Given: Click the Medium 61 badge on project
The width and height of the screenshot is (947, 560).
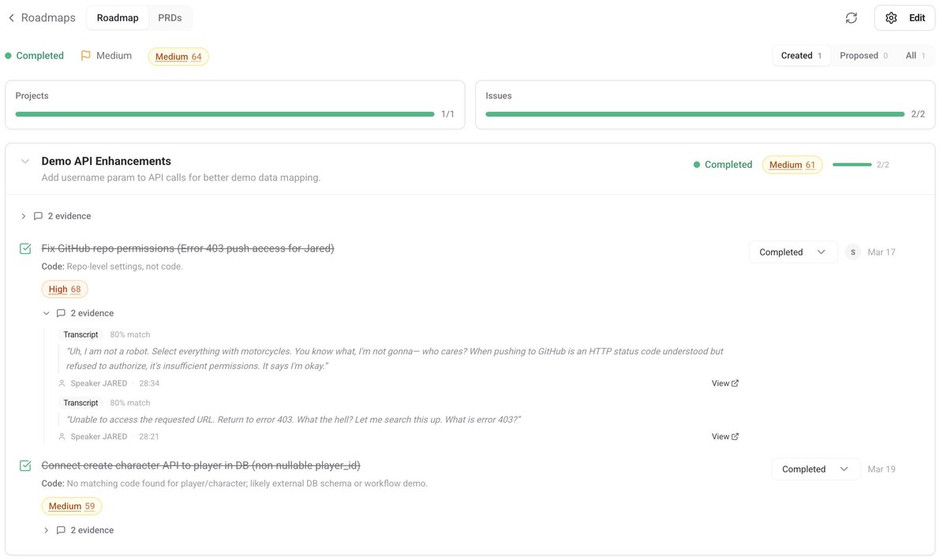Looking at the screenshot, I should point(792,165).
